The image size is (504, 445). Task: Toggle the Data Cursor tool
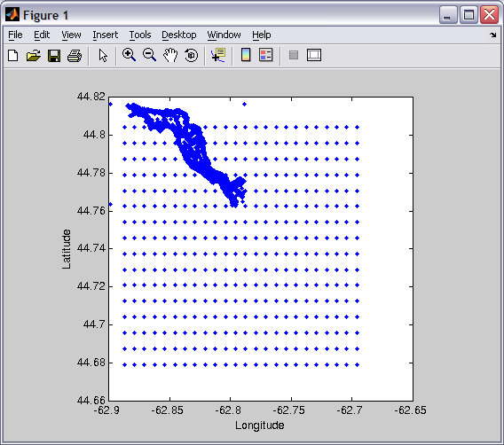[x=218, y=55]
